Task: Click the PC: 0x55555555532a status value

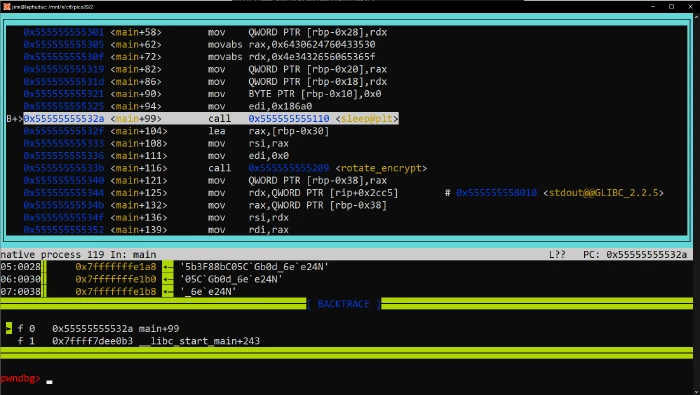Action: (634, 254)
